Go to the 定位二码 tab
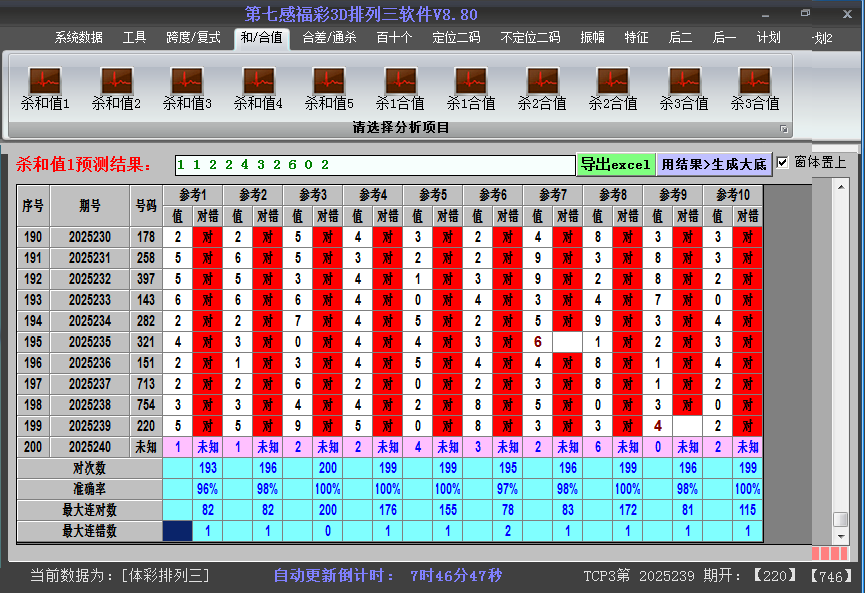The image size is (865, 593). (456, 38)
